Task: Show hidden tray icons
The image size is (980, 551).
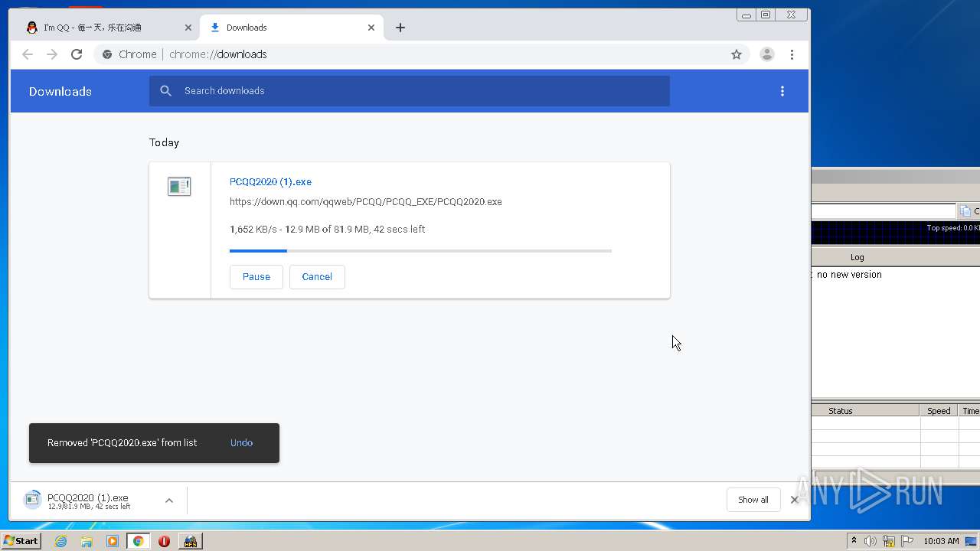Action: (x=854, y=541)
